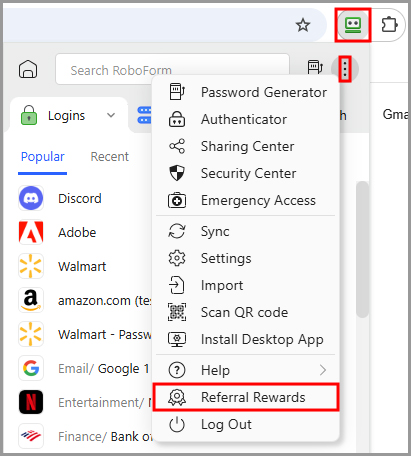Open the browser Extensions puzzle icon
This screenshot has width=411, height=456.
tap(389, 25)
